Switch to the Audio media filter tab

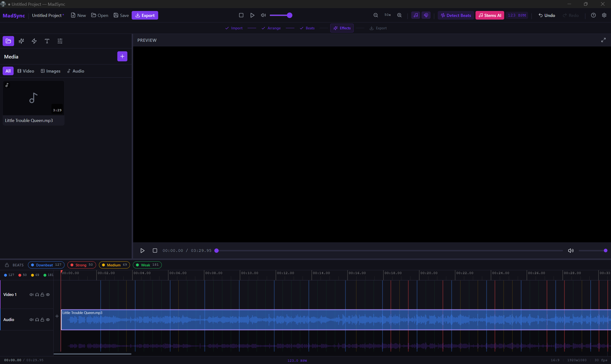click(76, 71)
